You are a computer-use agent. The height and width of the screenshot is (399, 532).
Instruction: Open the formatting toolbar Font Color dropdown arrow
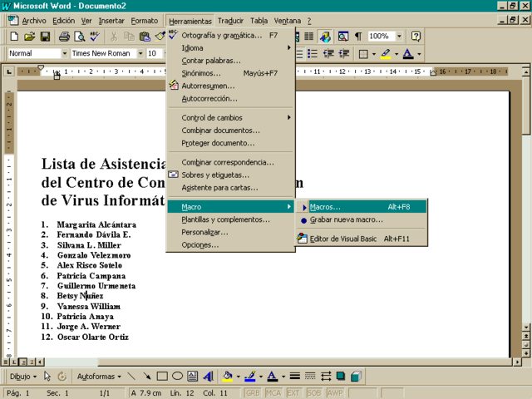point(419,54)
